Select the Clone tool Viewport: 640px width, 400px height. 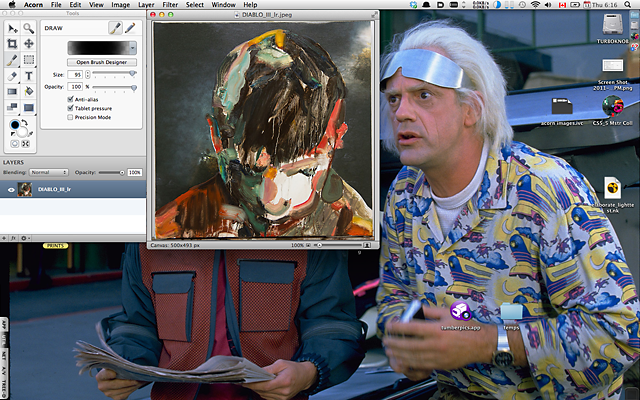point(12,107)
